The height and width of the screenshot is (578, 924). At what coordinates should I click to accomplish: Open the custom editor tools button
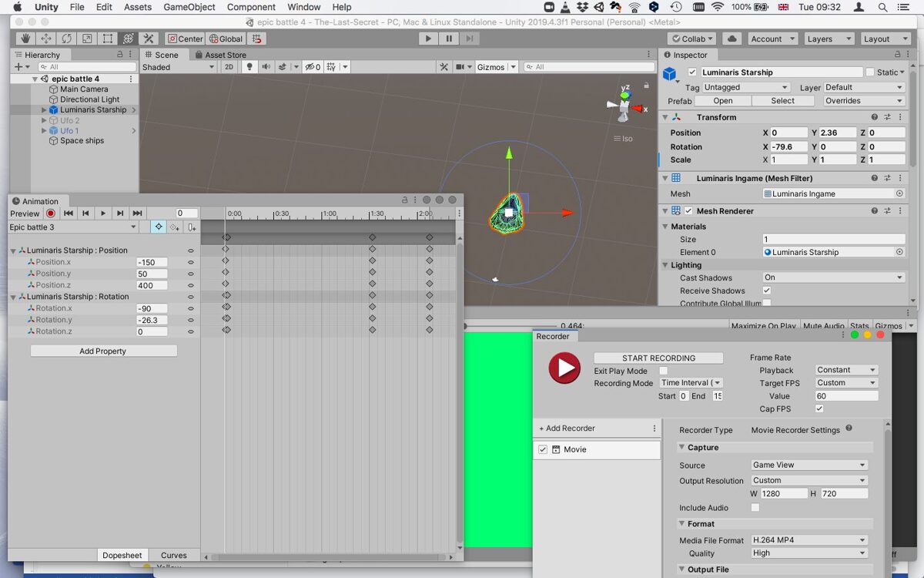tap(149, 39)
